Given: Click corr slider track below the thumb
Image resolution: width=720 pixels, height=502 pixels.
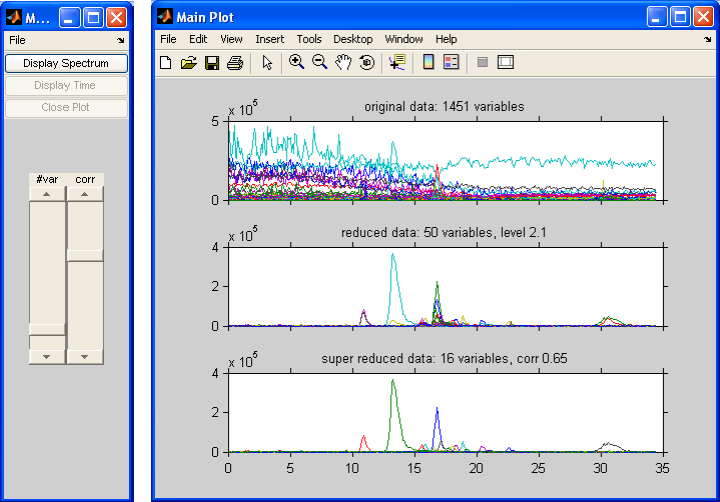Looking at the screenshot, I should click(85, 305).
